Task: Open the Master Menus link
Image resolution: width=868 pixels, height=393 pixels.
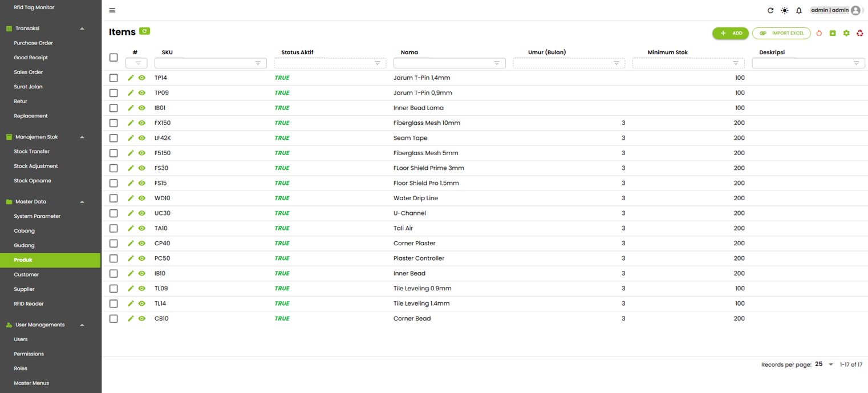Action: pos(31,383)
